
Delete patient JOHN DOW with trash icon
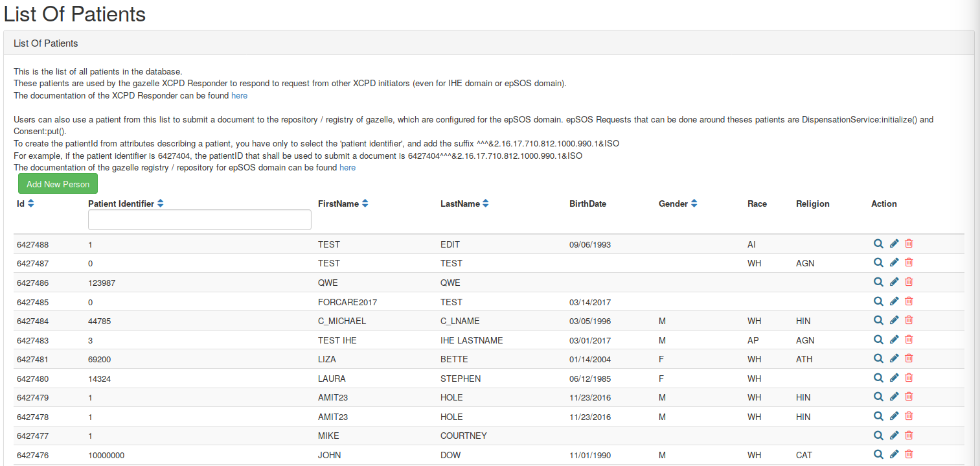point(909,454)
